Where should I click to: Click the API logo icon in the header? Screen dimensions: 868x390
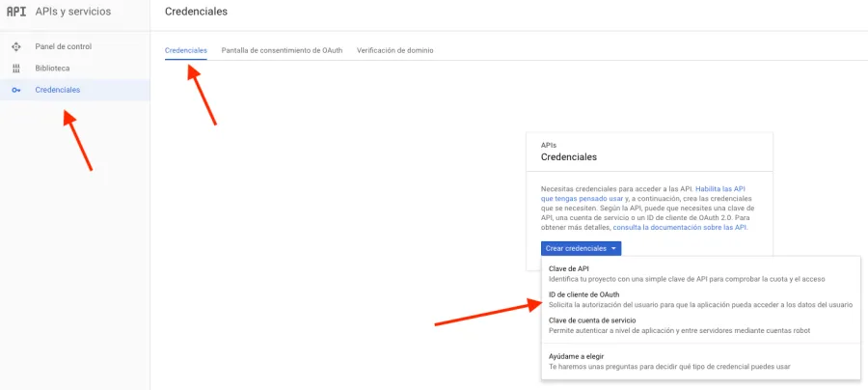tap(16, 12)
